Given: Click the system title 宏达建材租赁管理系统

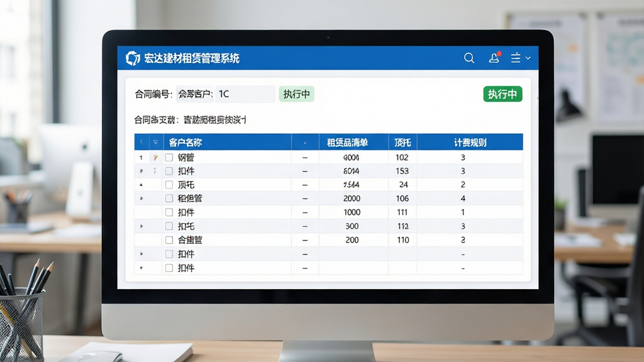Looking at the screenshot, I should coord(192,58).
